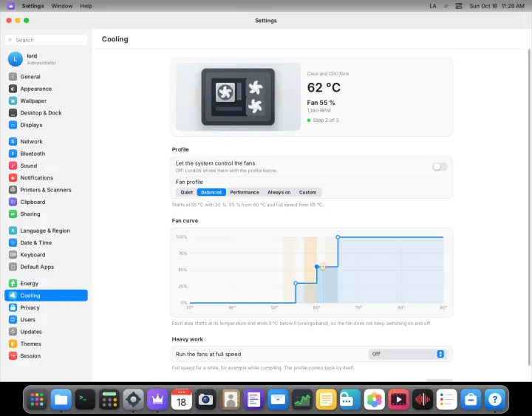This screenshot has width=532, height=416.
Task: Select the Always on fan profile
Action: click(279, 192)
